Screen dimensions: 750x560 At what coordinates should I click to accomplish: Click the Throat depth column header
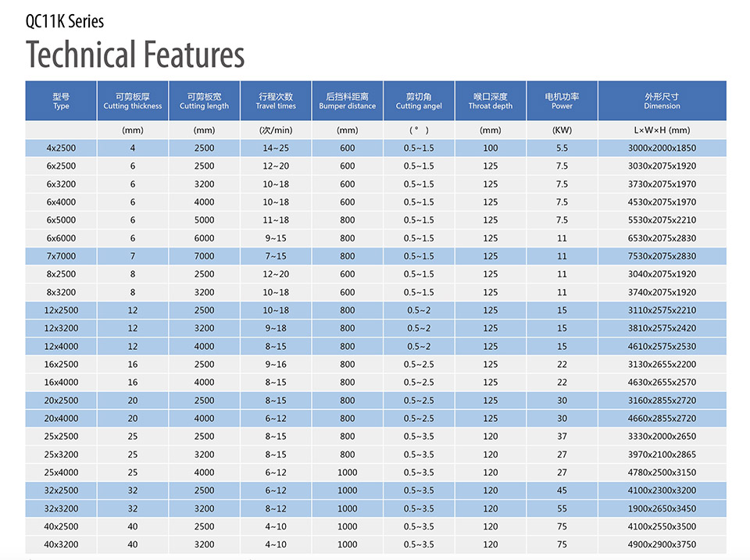pos(490,101)
